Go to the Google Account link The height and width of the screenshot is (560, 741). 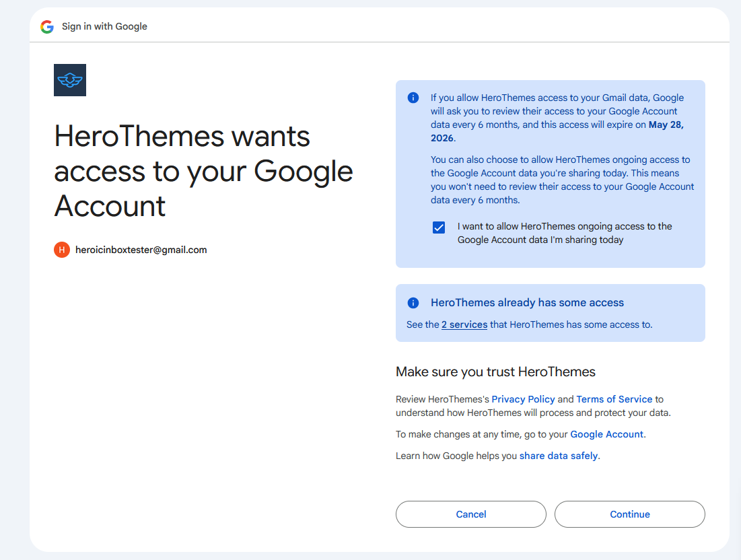[x=606, y=434]
